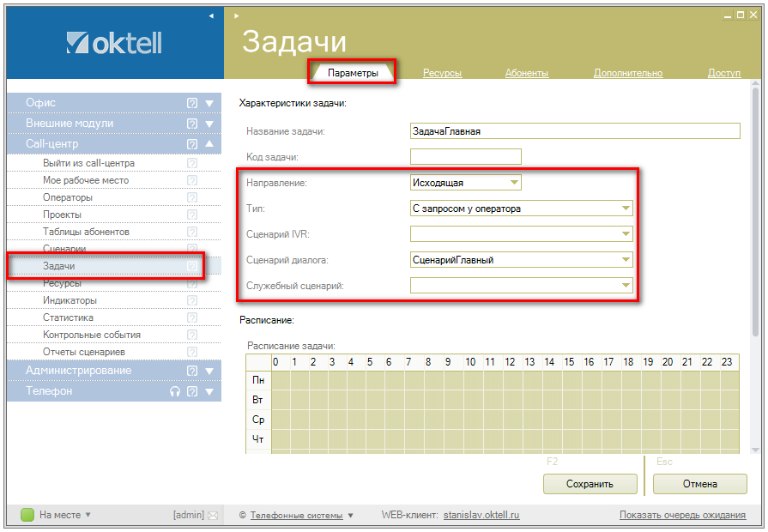Collapse the Call-центр section

coord(210,144)
